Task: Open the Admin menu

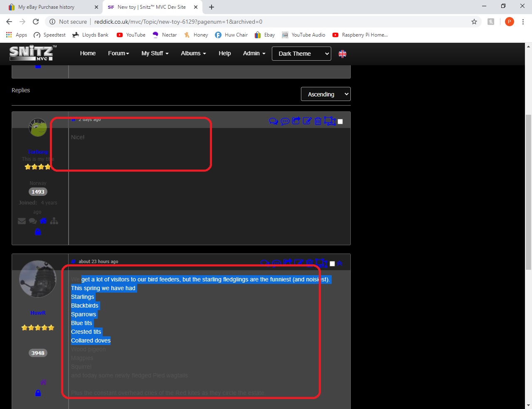Action: pyautogui.click(x=254, y=53)
